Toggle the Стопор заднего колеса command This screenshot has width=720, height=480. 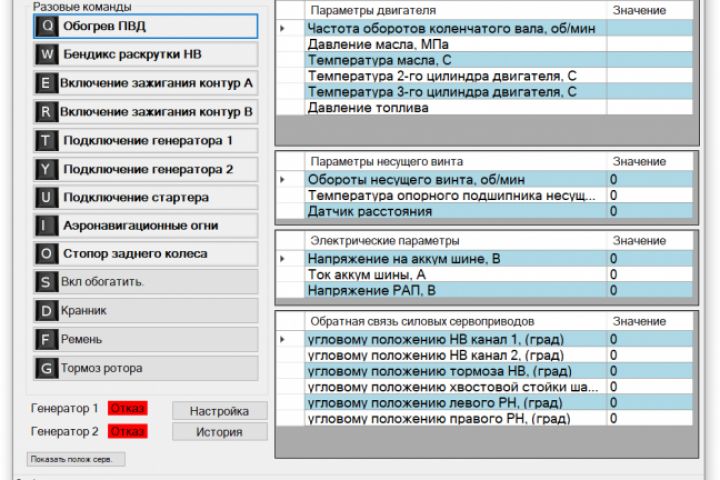click(x=146, y=254)
